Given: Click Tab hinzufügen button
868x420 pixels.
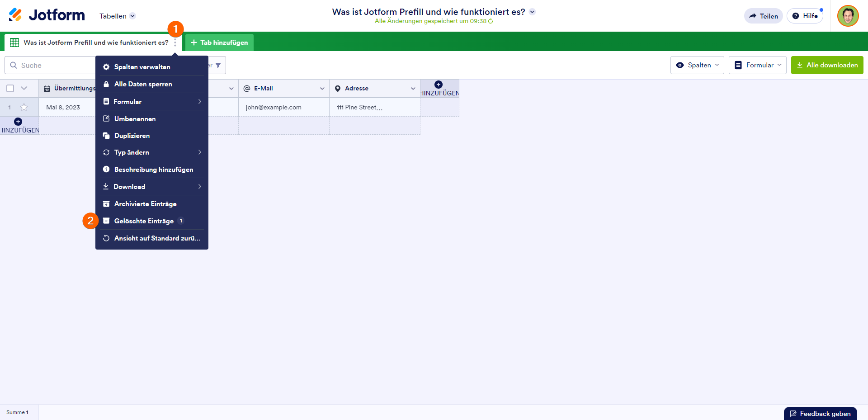Looking at the screenshot, I should [x=219, y=42].
